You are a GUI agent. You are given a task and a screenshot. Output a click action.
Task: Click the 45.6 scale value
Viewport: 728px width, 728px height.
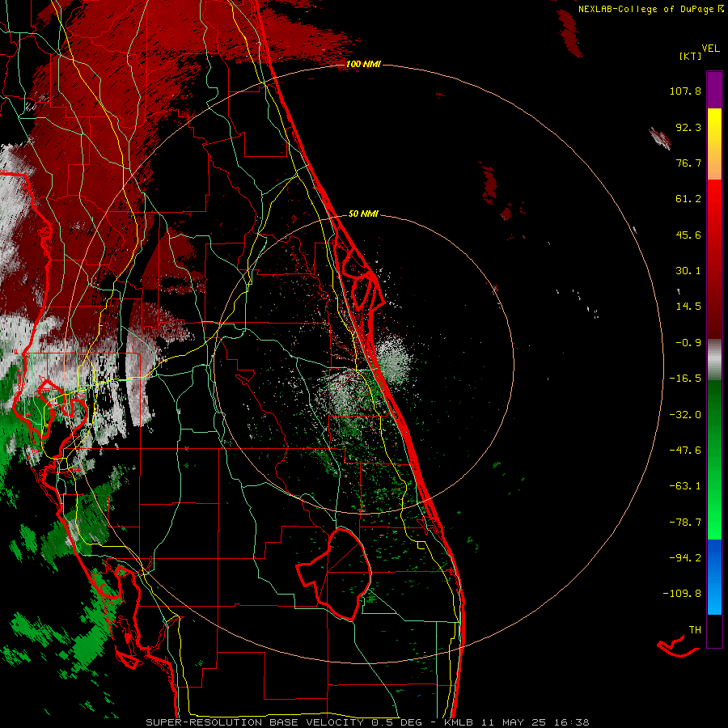point(688,235)
